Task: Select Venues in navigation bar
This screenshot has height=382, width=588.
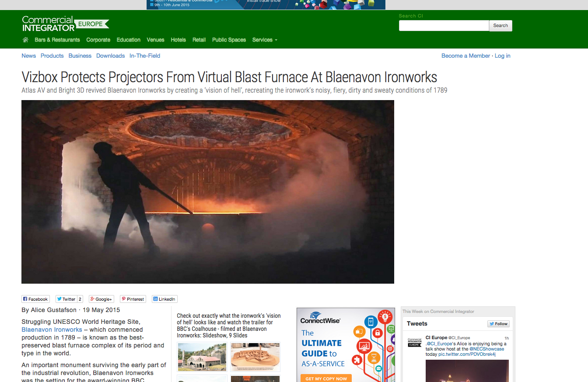Action: [x=155, y=40]
